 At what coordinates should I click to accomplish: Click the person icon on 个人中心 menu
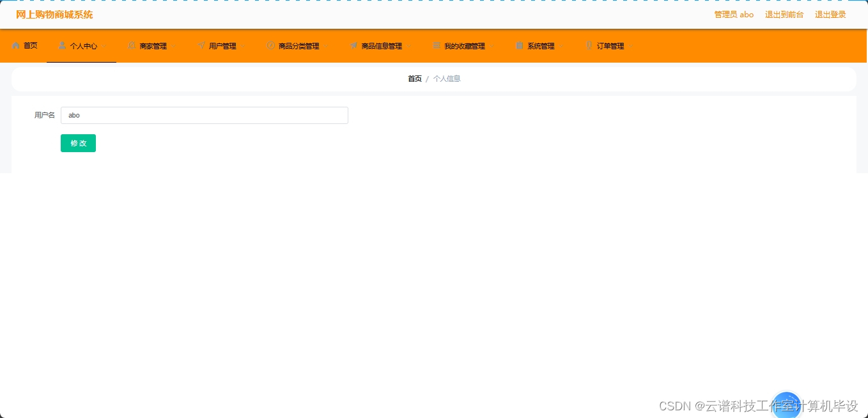pyautogui.click(x=61, y=45)
